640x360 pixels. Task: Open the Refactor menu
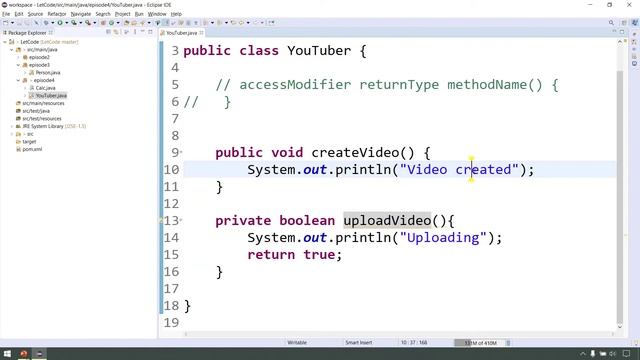pyautogui.click(x=57, y=14)
